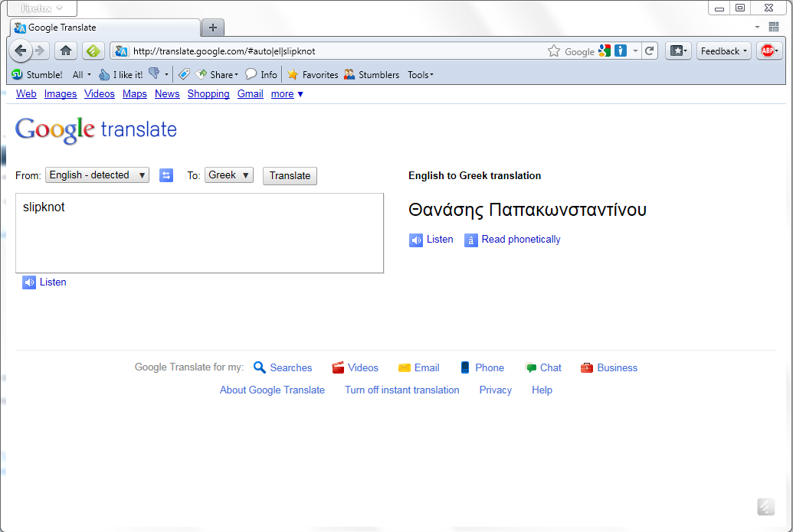Open the Feedback dropdown button
Screen dimensions: 793x532
click(x=724, y=51)
